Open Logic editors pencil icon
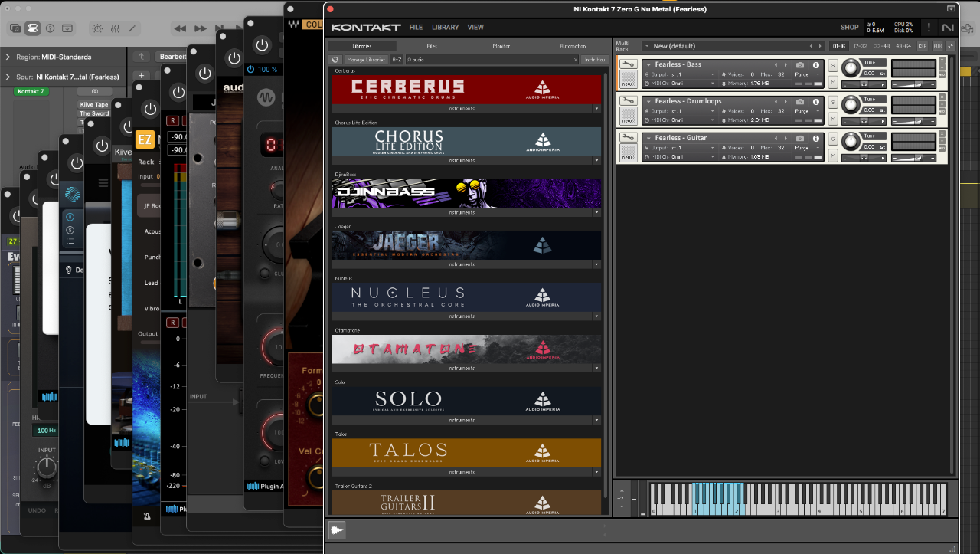Viewport: 980px width, 554px height. tap(133, 28)
